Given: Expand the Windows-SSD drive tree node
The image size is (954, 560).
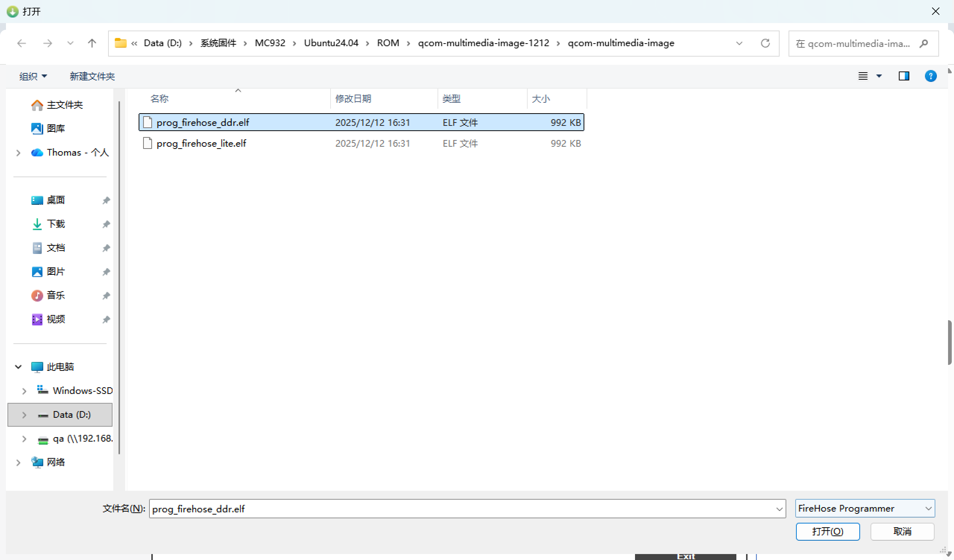Looking at the screenshot, I should click(24, 391).
